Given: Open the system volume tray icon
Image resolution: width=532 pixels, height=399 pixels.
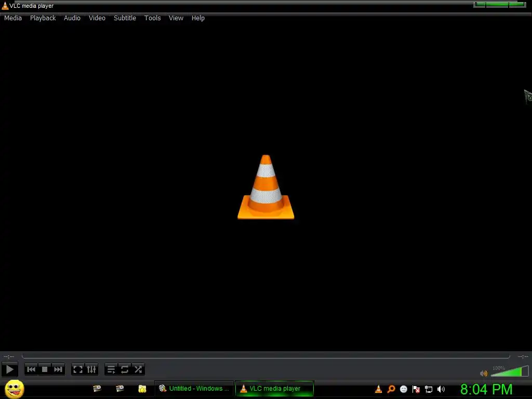Looking at the screenshot, I should [x=441, y=389].
